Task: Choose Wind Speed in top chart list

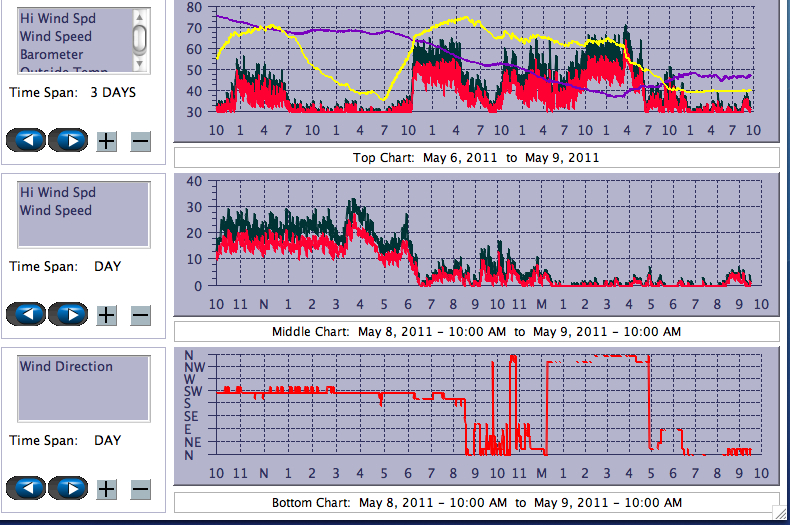Action: (x=55, y=36)
